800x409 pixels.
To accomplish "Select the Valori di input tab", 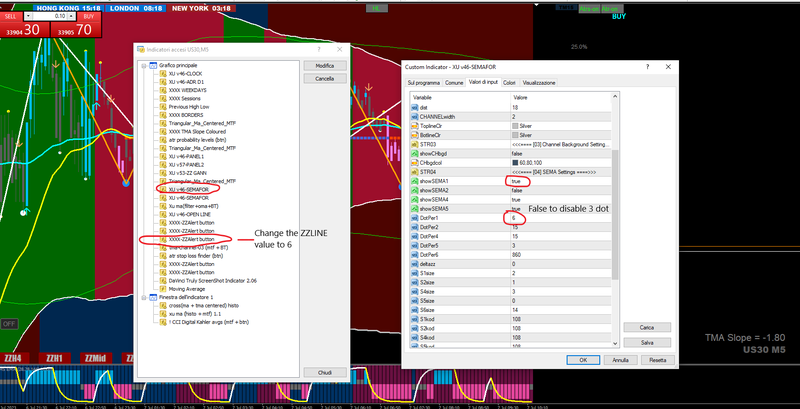I will [483, 82].
